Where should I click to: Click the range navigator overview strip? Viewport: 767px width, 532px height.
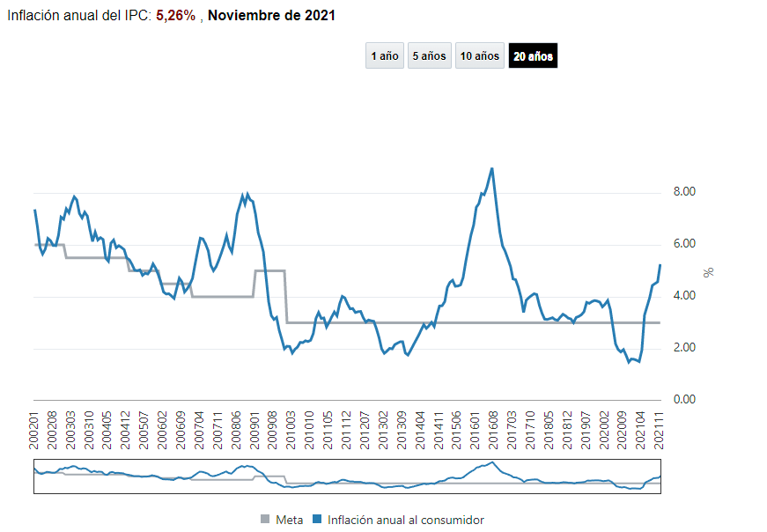point(347,477)
